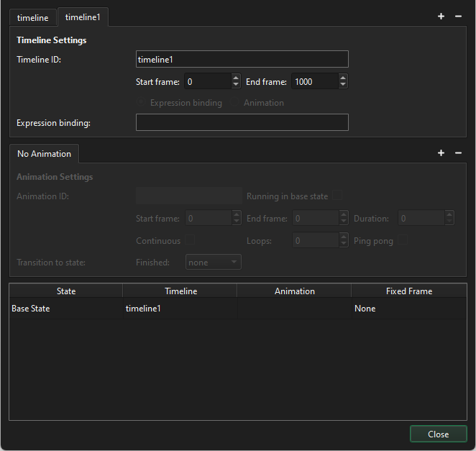The height and width of the screenshot is (451, 476).
Task: Select the No Animation tab
Action: 44,154
